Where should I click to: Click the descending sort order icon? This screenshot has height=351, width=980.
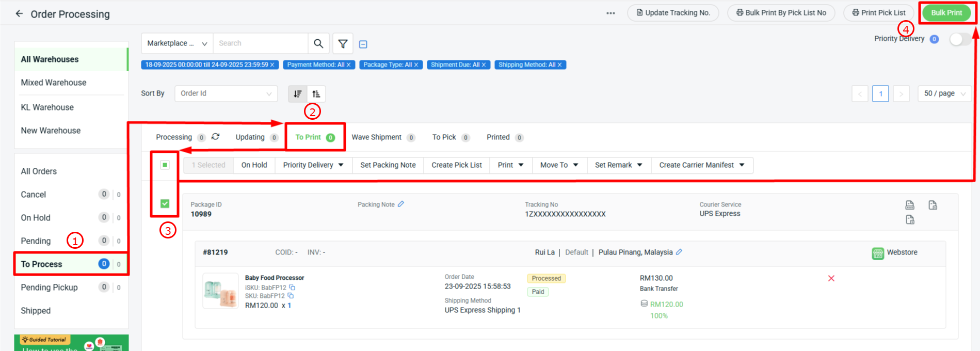(x=298, y=93)
